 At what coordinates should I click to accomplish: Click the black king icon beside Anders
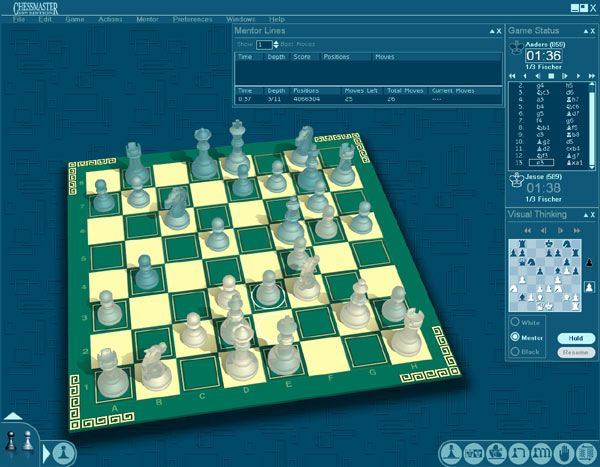pyautogui.click(x=516, y=48)
